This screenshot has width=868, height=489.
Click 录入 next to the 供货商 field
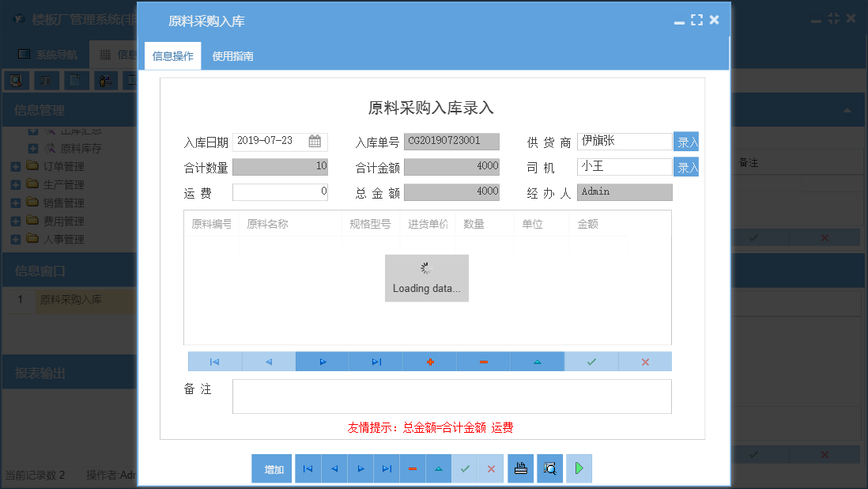tap(685, 141)
